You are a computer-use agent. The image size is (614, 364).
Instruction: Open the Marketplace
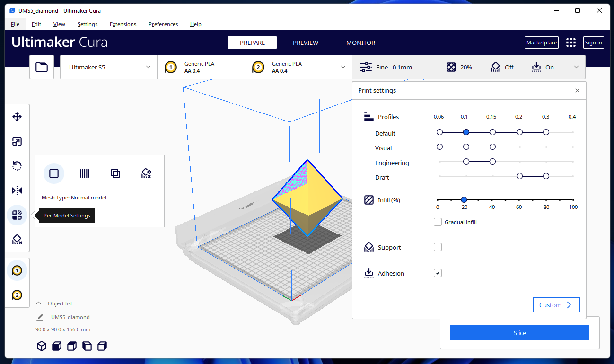pyautogui.click(x=542, y=43)
